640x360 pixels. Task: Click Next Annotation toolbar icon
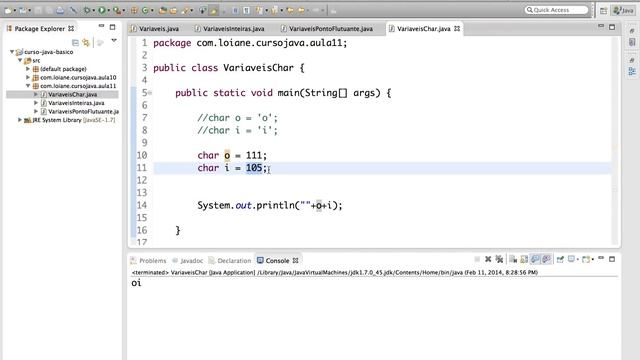coord(259,10)
